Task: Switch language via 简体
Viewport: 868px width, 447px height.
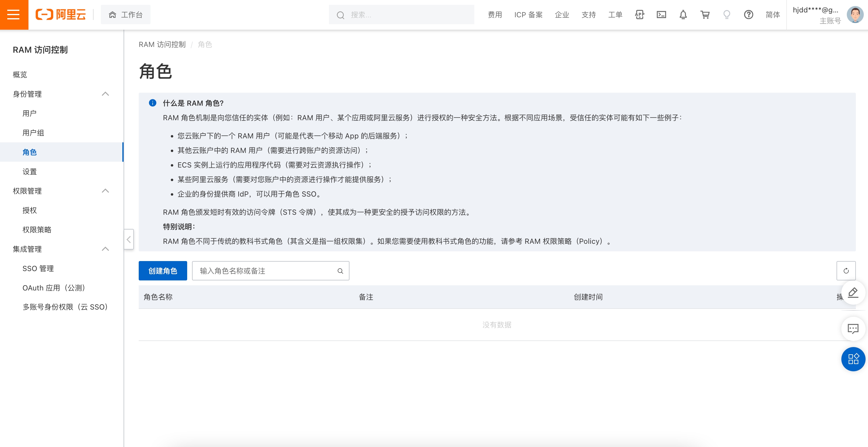Action: pos(773,15)
